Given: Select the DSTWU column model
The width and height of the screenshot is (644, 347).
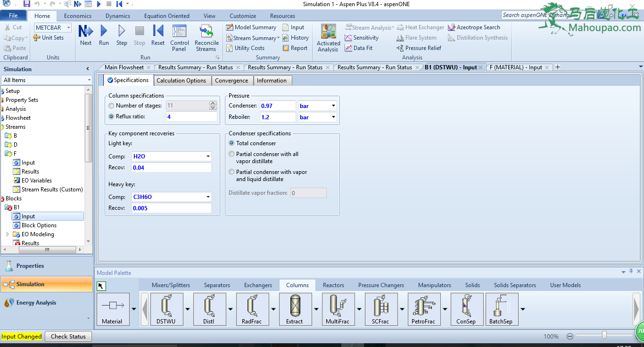Looking at the screenshot, I should pos(166,309).
